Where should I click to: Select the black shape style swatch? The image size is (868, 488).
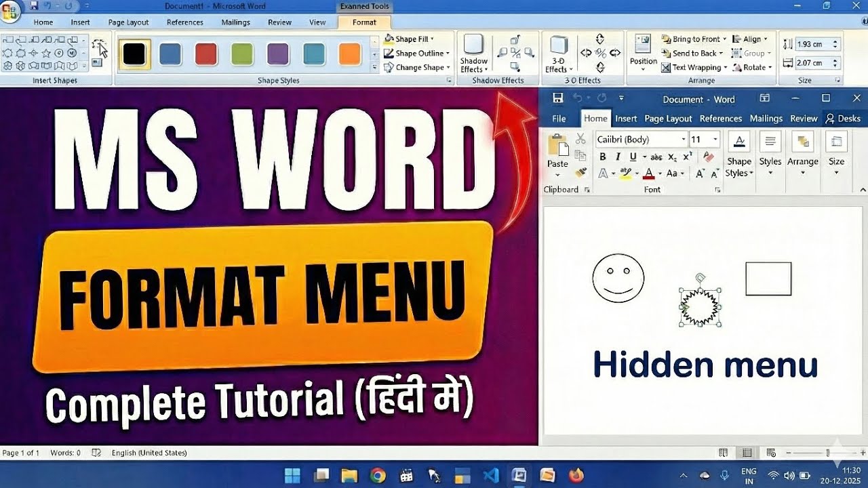(x=134, y=54)
